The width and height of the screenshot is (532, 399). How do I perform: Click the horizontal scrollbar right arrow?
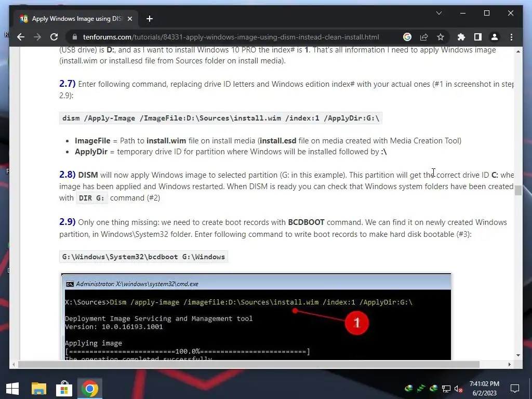click(509, 364)
